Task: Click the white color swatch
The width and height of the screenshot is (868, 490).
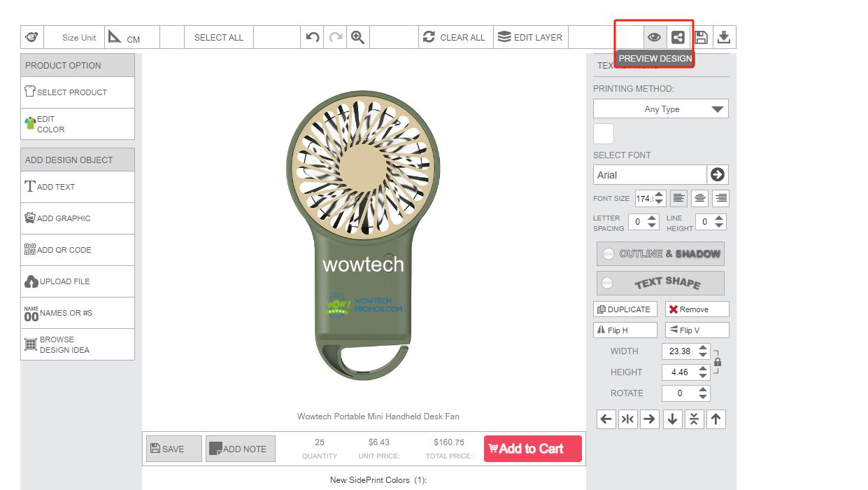Action: pyautogui.click(x=604, y=134)
